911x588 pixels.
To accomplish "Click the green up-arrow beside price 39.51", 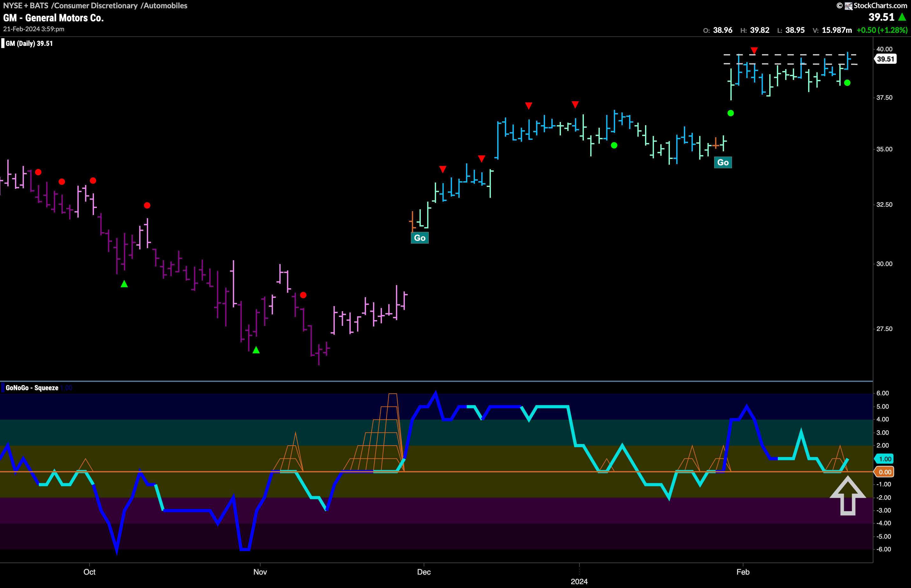I will (x=902, y=17).
